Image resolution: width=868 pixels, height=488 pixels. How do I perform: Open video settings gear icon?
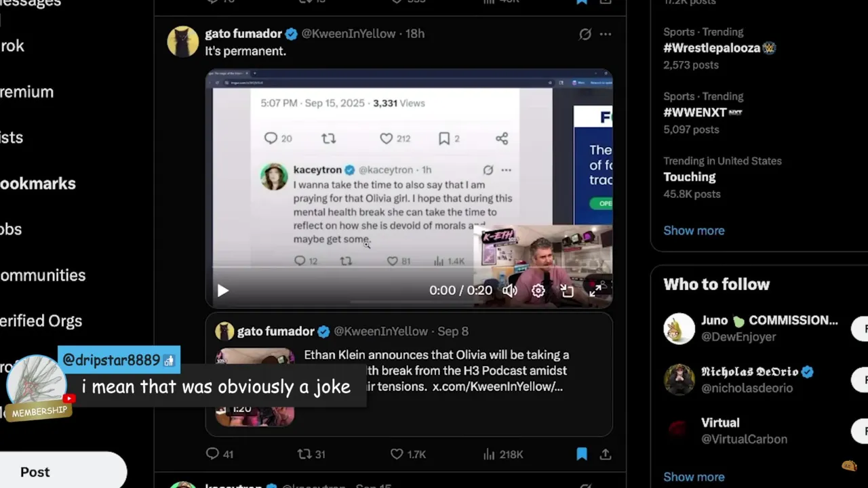click(538, 291)
